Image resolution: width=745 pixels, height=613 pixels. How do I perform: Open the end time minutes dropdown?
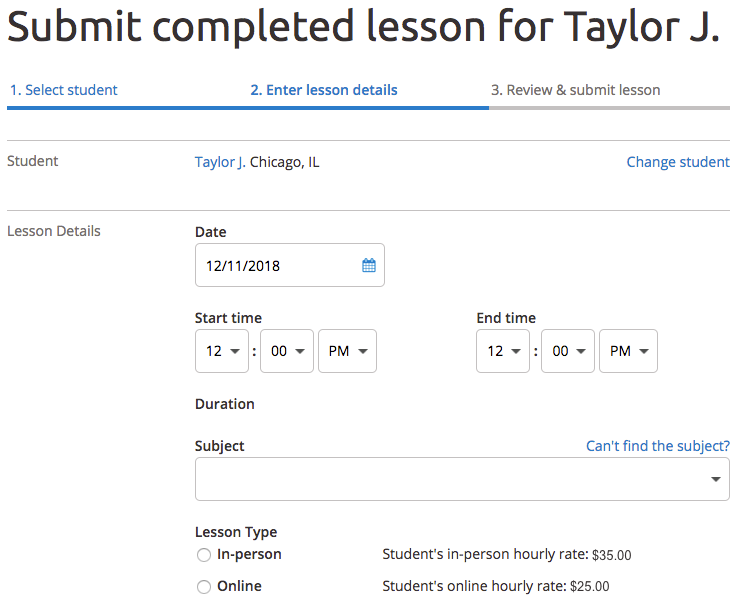coord(567,352)
